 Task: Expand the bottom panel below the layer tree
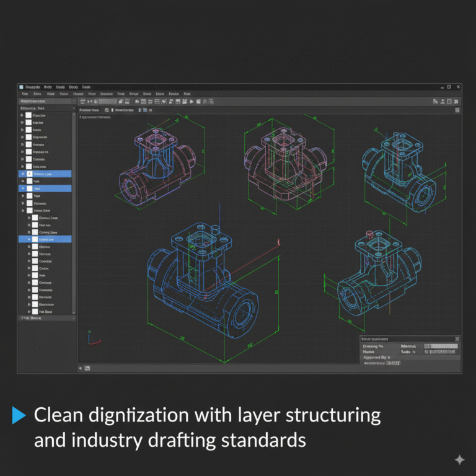pyautogui.click(x=73, y=318)
